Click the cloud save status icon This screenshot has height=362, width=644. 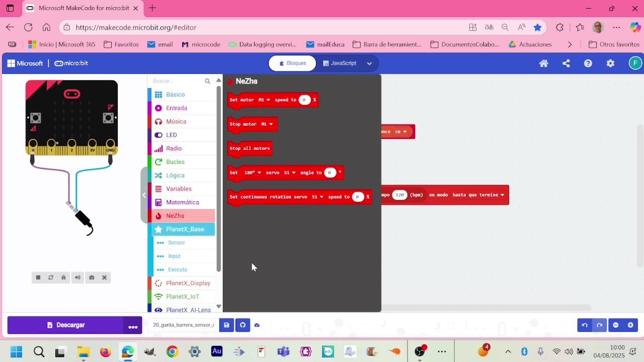pyautogui.click(x=257, y=325)
